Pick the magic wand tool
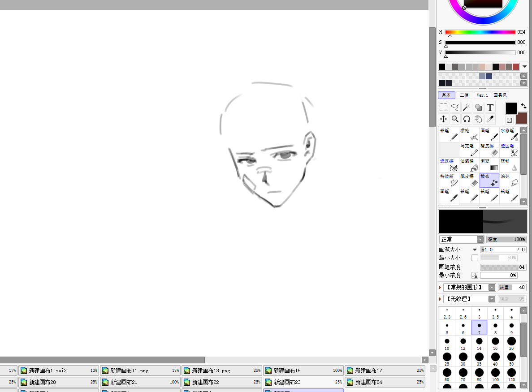Screen dimensions: 532x392 (467, 108)
